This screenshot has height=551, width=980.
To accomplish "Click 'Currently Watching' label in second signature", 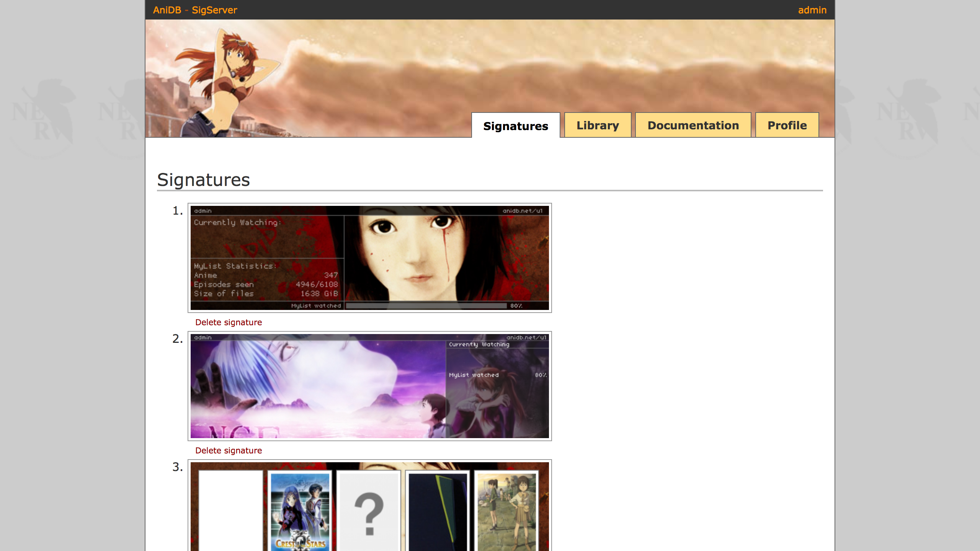I will point(479,344).
